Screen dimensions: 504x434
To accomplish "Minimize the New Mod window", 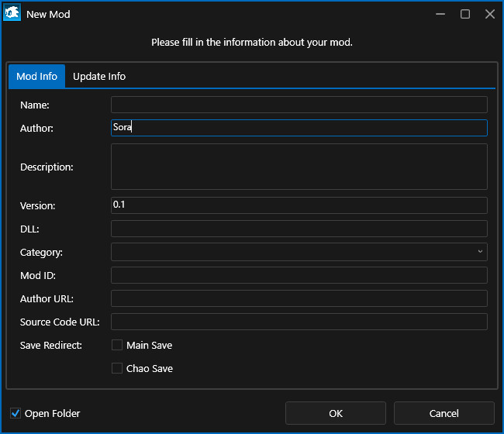I will (x=440, y=14).
